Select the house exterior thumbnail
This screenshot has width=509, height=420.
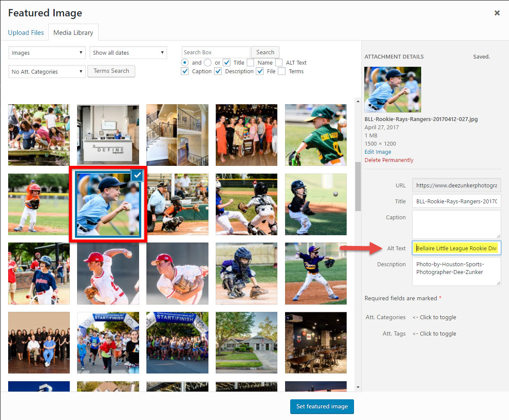tap(246, 343)
